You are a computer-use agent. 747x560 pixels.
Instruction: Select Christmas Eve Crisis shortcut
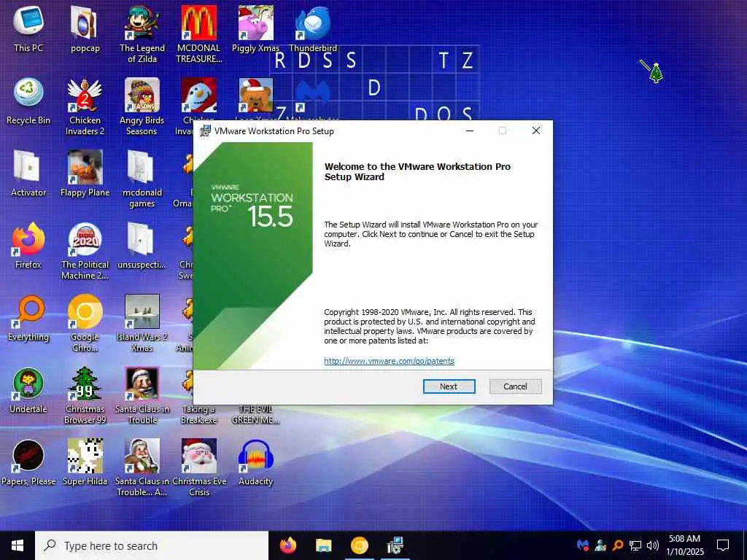198,469
